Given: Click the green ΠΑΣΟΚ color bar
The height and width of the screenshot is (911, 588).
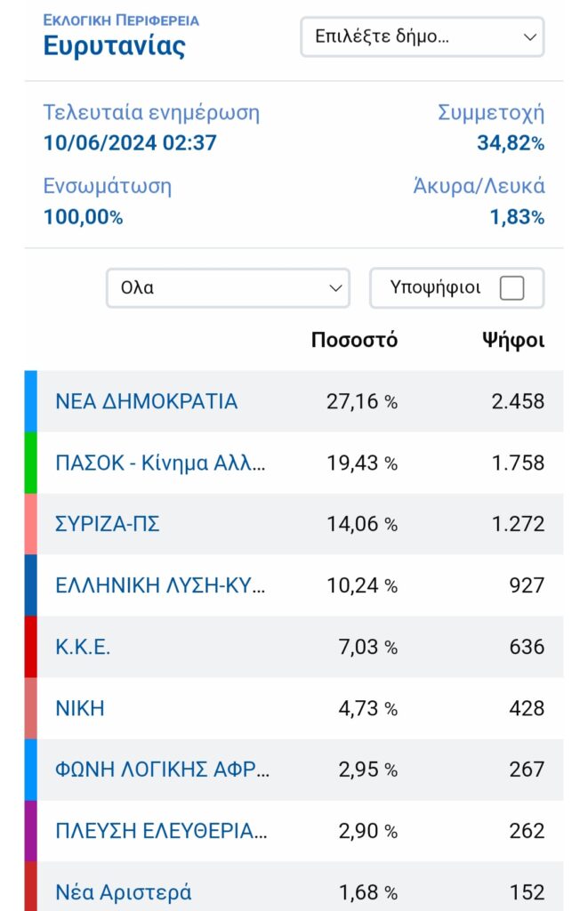Looking at the screenshot, I should (x=31, y=463).
